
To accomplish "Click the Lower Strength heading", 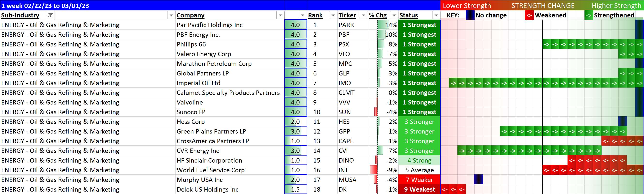I will [x=467, y=6].
